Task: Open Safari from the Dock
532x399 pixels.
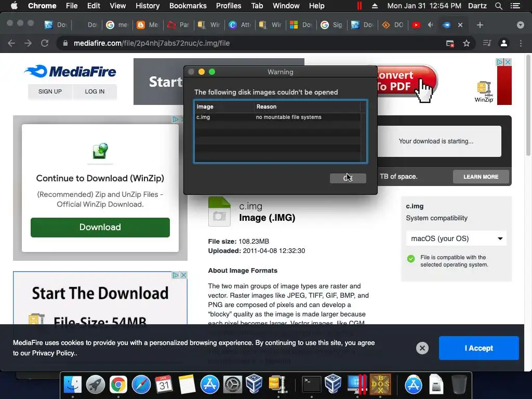Action: [141, 385]
